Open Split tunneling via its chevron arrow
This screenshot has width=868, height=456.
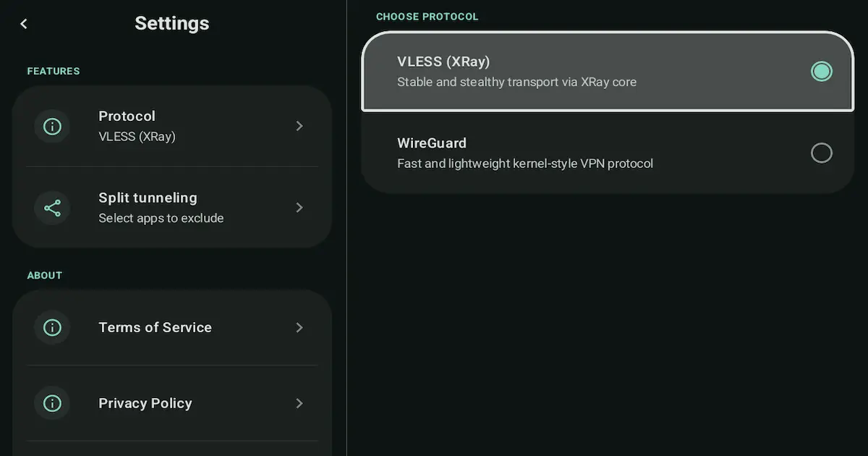299,207
